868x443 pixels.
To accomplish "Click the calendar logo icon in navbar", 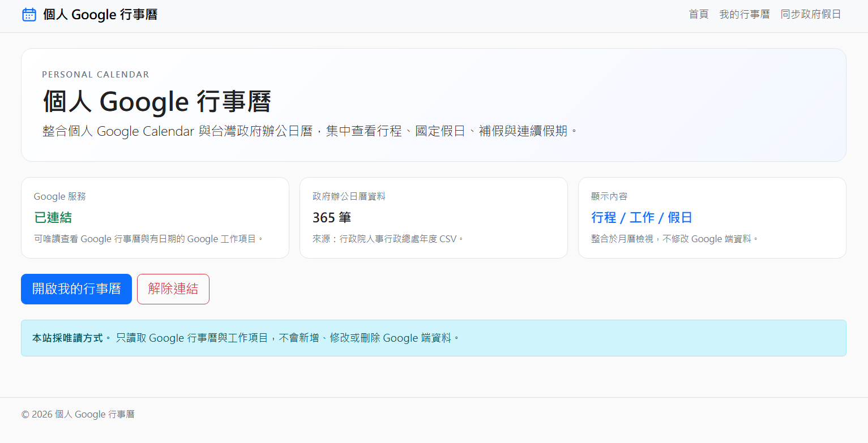I will 29,15.
